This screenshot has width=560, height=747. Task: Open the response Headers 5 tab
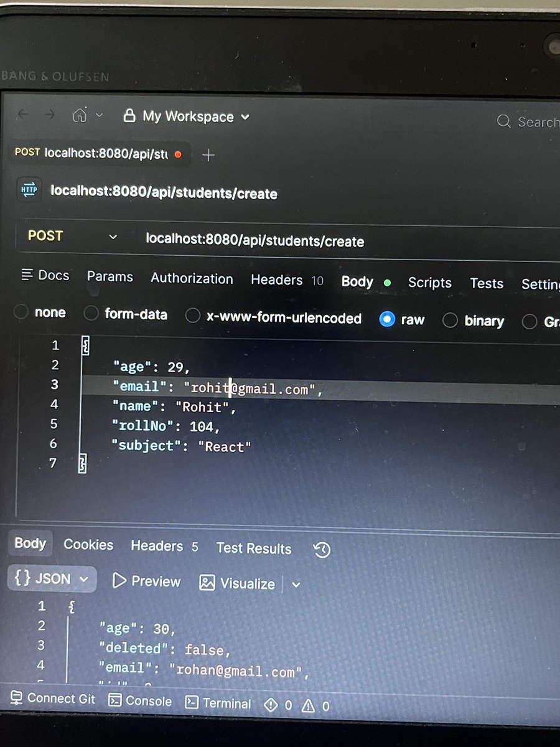tap(164, 546)
